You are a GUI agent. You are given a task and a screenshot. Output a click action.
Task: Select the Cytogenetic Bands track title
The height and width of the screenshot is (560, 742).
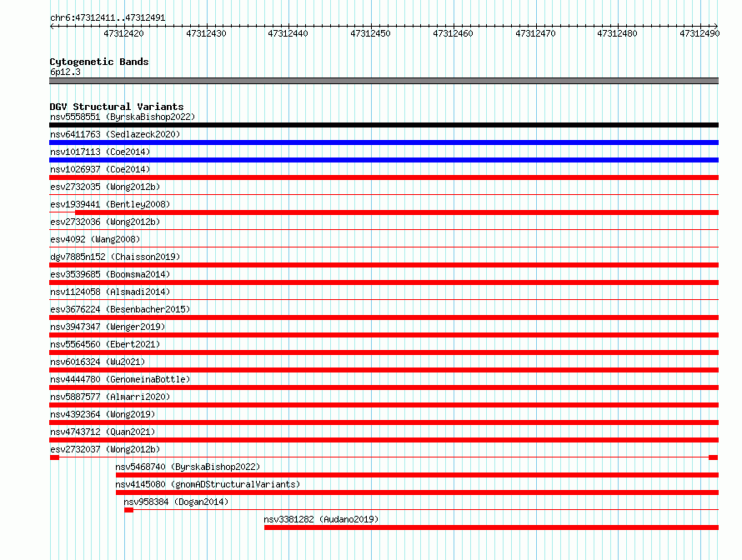pos(99,62)
